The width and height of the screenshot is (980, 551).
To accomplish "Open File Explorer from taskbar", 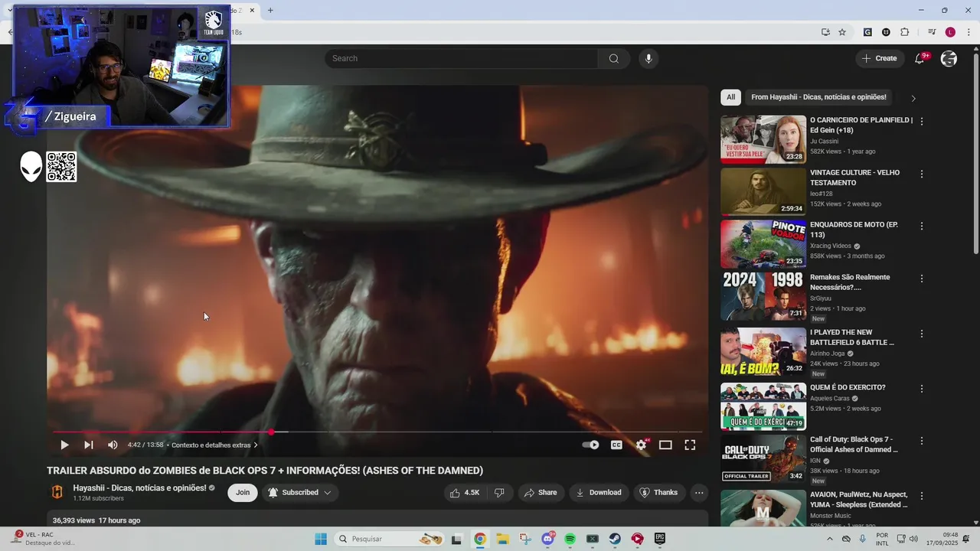I will point(502,539).
